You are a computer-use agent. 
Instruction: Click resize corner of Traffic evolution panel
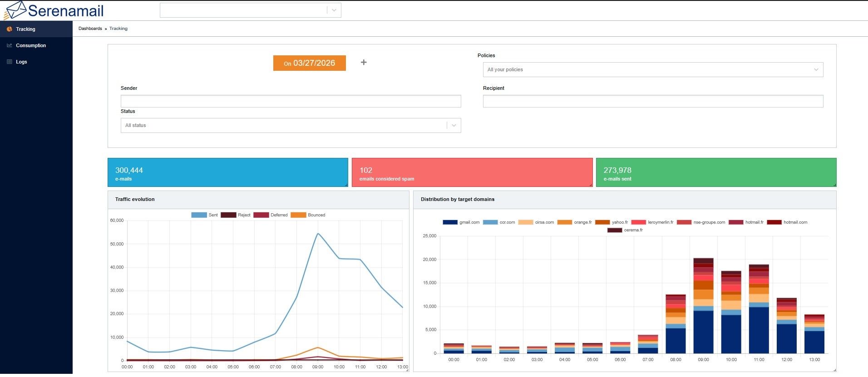tap(407, 370)
